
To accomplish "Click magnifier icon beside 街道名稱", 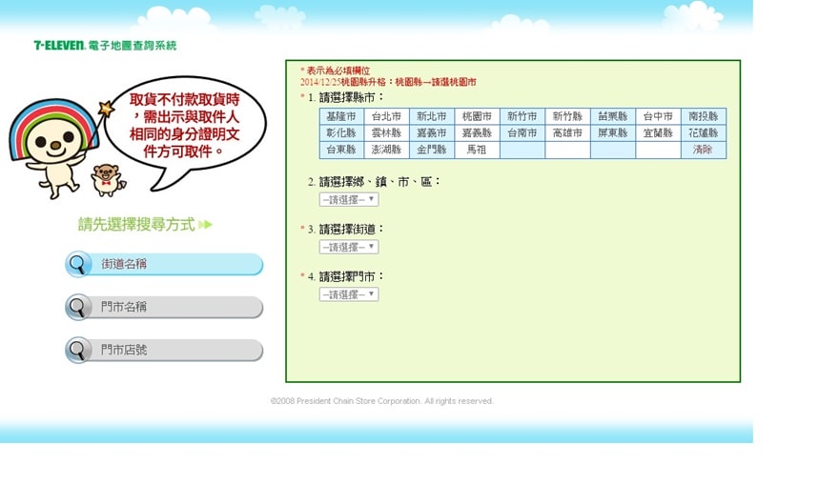I will tap(79, 264).
